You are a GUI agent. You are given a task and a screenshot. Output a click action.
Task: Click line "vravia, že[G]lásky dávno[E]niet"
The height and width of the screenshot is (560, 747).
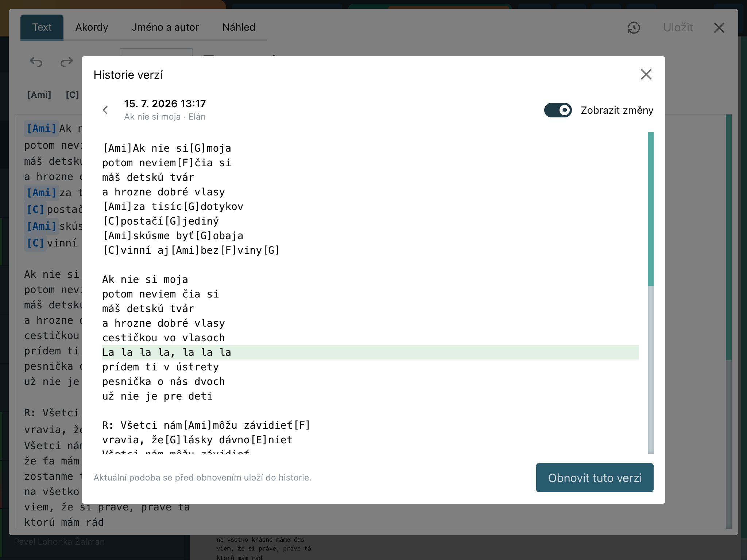click(197, 440)
